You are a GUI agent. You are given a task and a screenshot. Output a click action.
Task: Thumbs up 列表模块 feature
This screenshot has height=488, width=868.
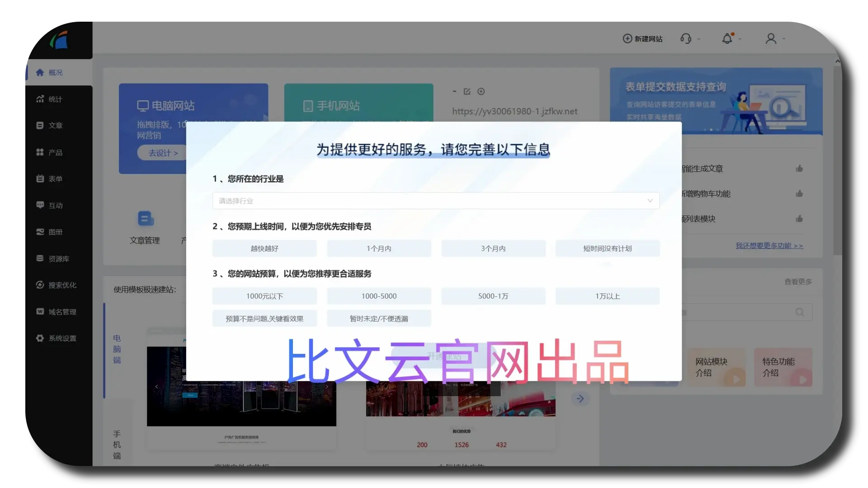point(799,219)
